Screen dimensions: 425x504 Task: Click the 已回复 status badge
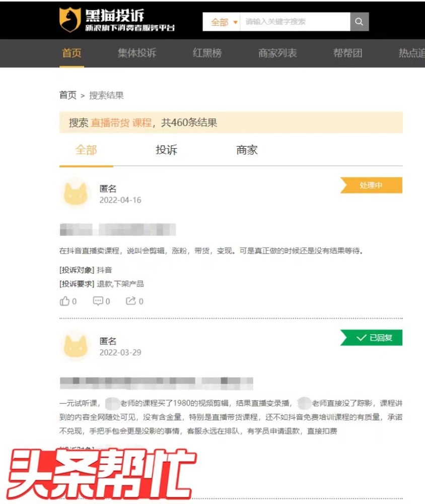click(371, 338)
